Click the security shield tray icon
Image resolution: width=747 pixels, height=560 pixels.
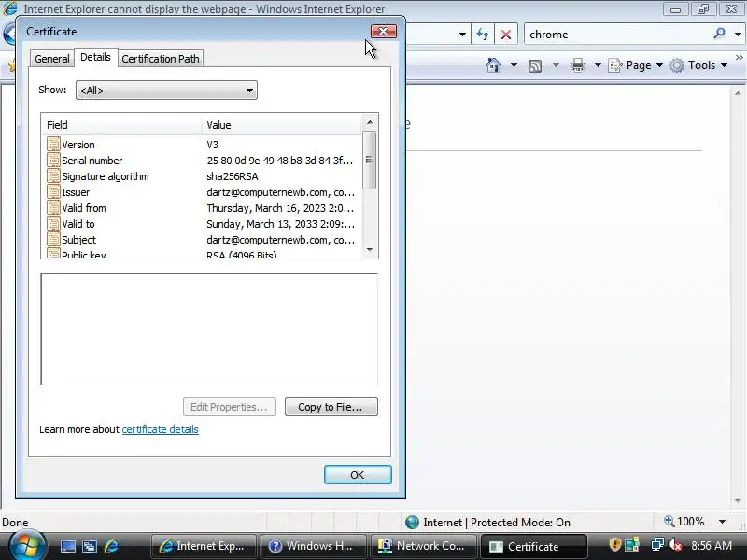tap(614, 544)
